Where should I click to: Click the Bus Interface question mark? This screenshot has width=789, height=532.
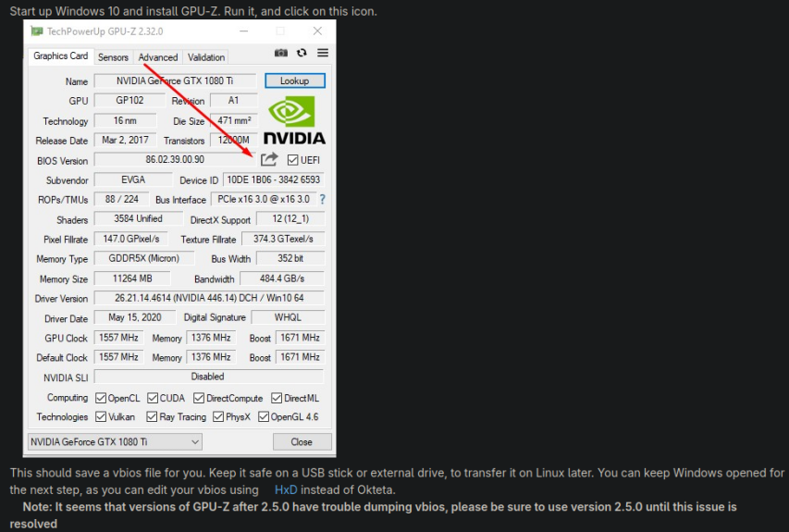tap(323, 199)
